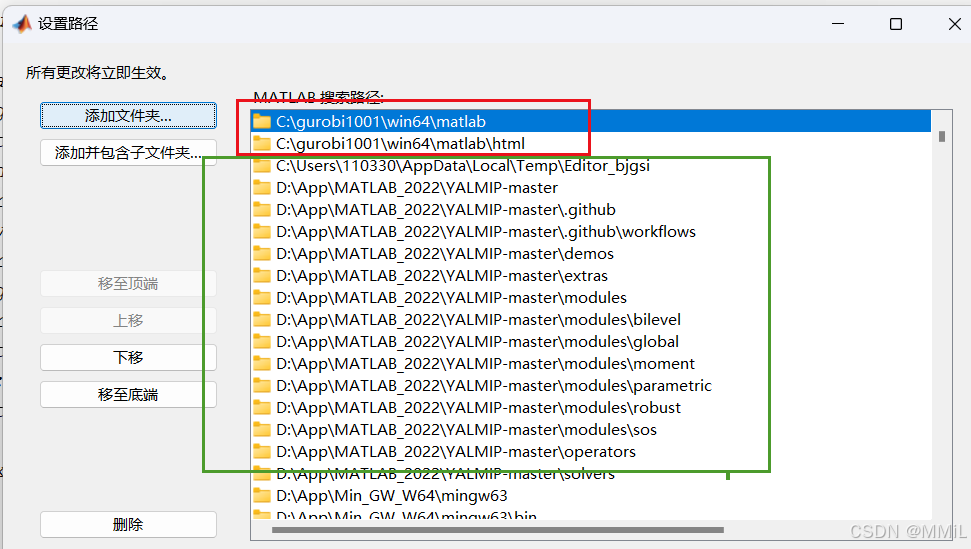Select the YALMIP-master\extras path

pos(442,275)
